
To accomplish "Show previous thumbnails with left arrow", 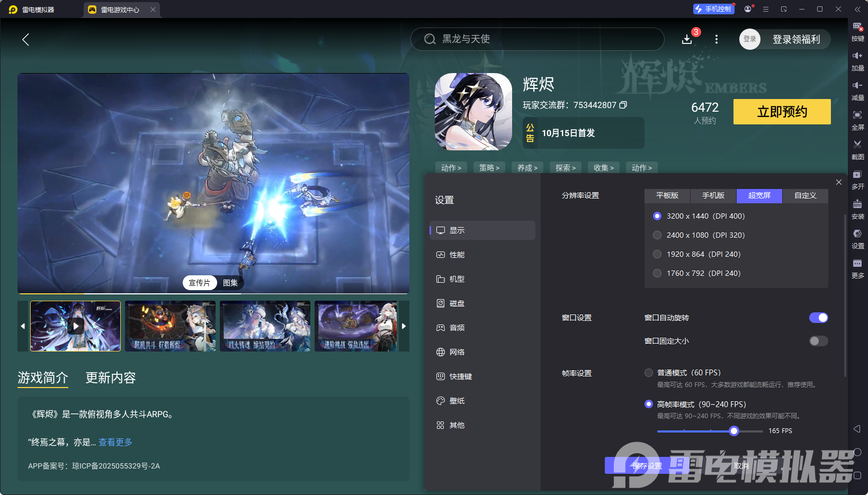I will [x=23, y=326].
